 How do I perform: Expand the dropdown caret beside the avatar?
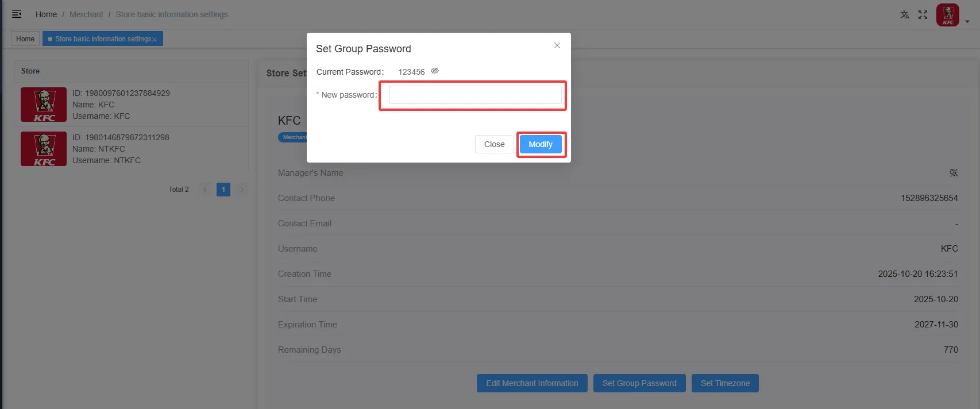click(967, 22)
